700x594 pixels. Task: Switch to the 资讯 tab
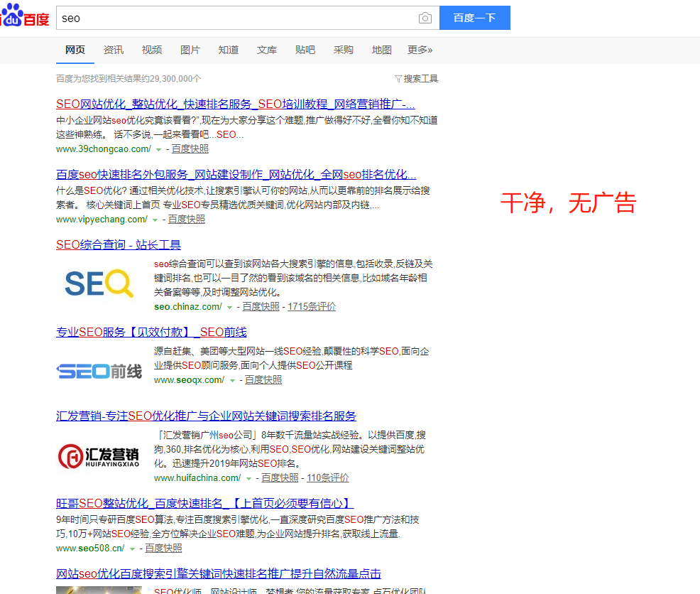click(114, 50)
